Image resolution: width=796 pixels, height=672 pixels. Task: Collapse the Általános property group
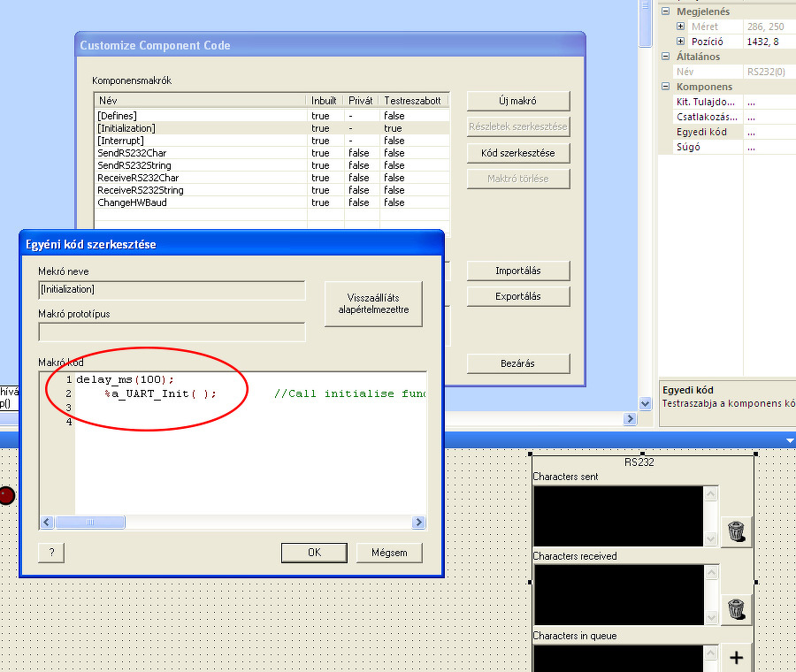(x=665, y=57)
